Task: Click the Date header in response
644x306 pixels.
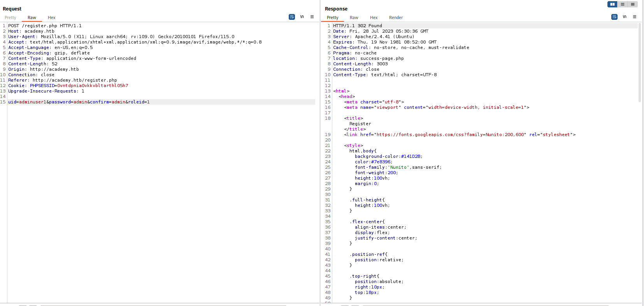Action: (381, 31)
